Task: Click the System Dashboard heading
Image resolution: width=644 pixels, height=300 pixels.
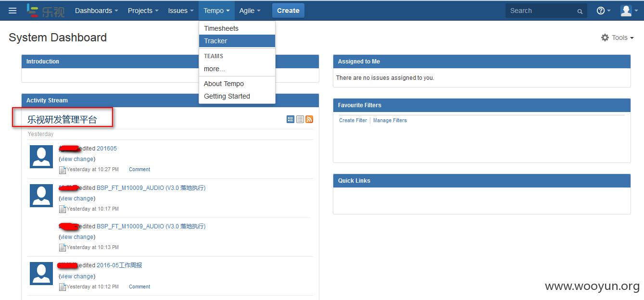Action: 58,37
